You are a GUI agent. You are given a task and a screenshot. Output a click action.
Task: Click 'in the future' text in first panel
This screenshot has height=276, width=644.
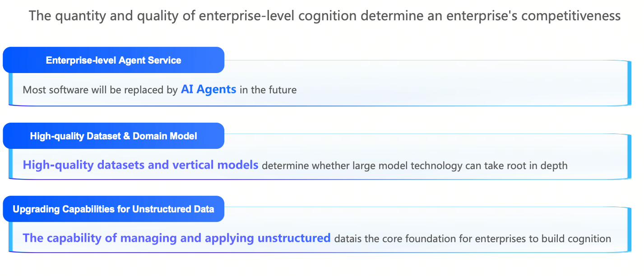268,90
